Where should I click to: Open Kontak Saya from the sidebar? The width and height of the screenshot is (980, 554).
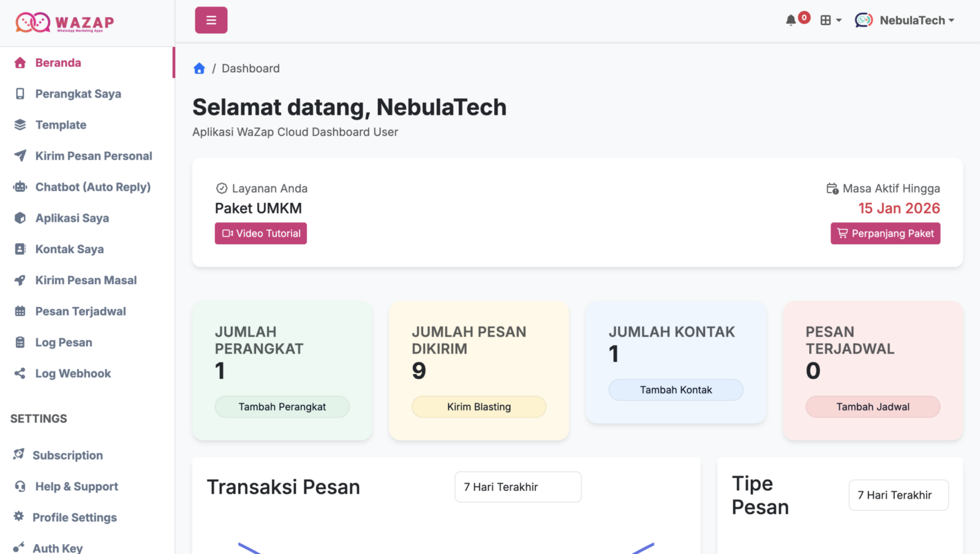point(69,249)
